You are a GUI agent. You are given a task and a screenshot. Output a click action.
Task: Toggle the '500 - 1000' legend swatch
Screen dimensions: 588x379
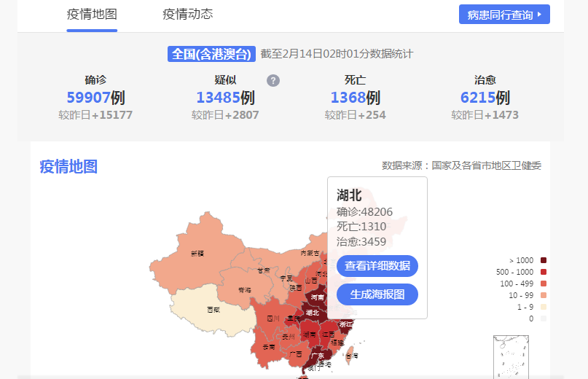click(544, 272)
